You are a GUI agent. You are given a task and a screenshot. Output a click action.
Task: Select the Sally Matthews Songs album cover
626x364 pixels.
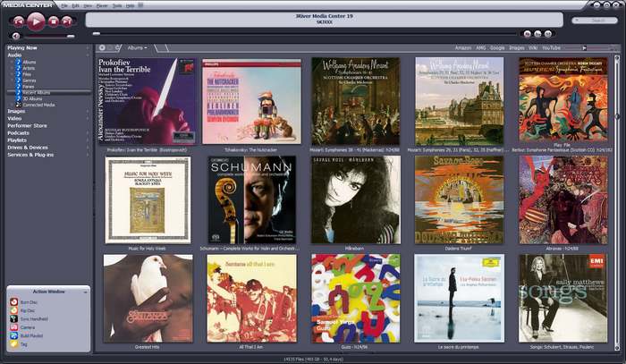click(x=563, y=298)
